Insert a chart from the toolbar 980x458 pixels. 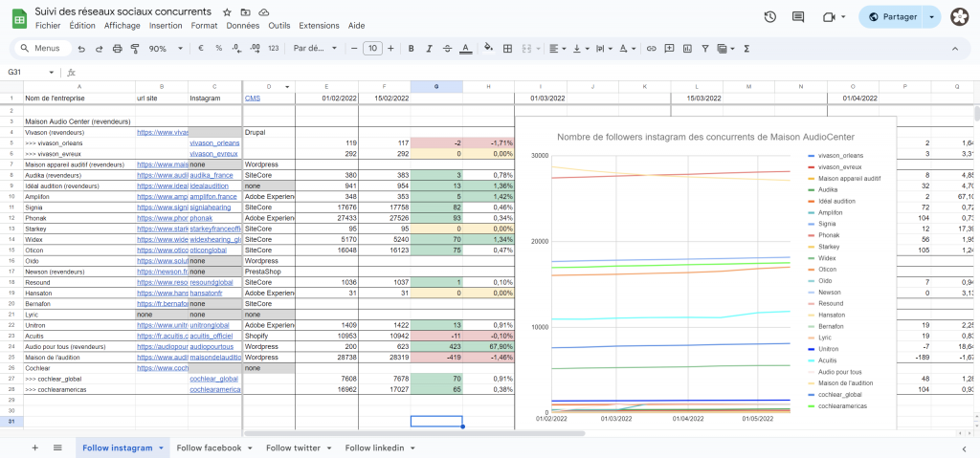coord(689,48)
